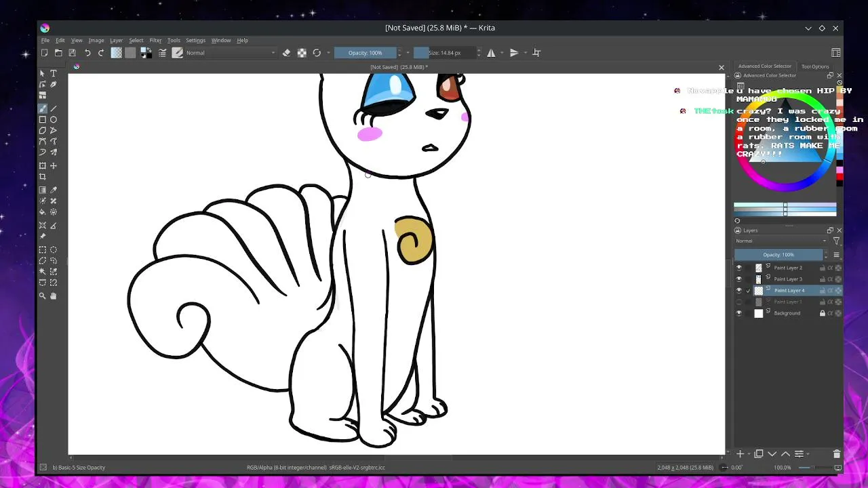Redo the last undone action
The image size is (868, 488).
tap(101, 53)
